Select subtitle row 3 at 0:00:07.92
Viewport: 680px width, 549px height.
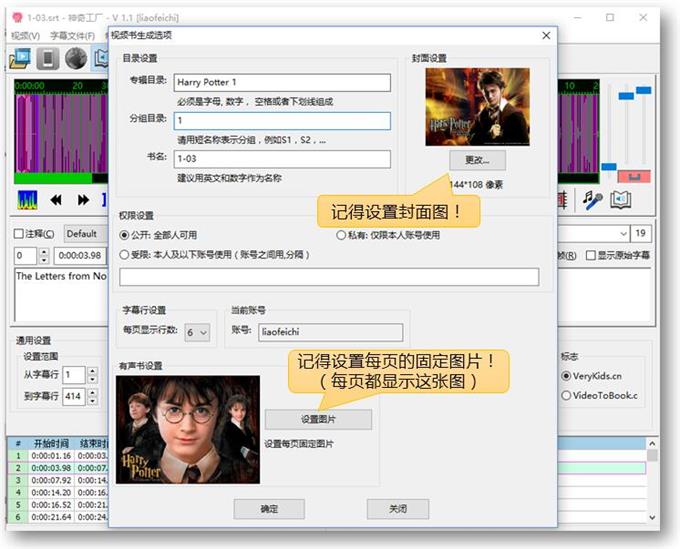58,480
